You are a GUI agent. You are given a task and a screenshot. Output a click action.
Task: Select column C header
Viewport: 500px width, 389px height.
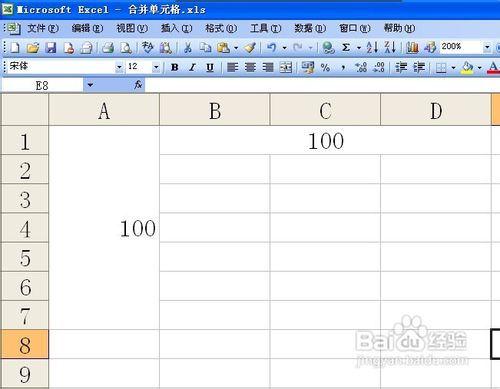coord(325,110)
